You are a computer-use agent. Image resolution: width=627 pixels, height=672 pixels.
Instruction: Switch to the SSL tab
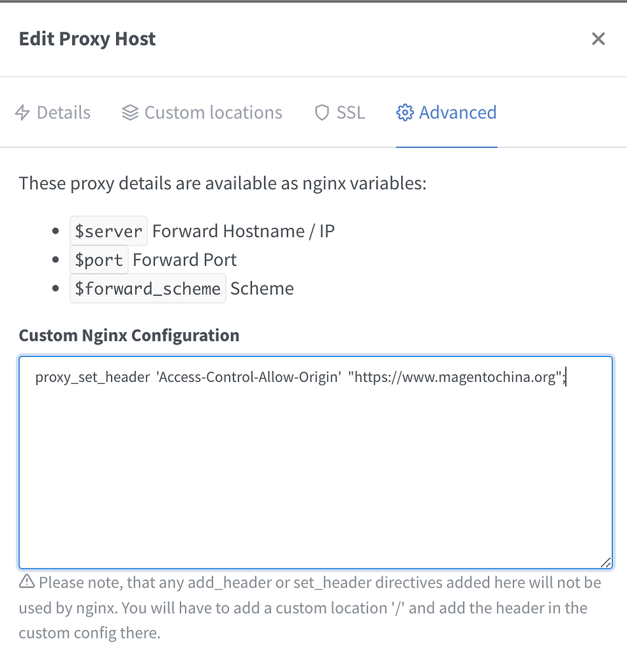coord(352,113)
